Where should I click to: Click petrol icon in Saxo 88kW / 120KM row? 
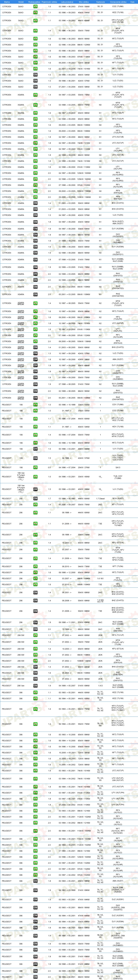(35, 45)
